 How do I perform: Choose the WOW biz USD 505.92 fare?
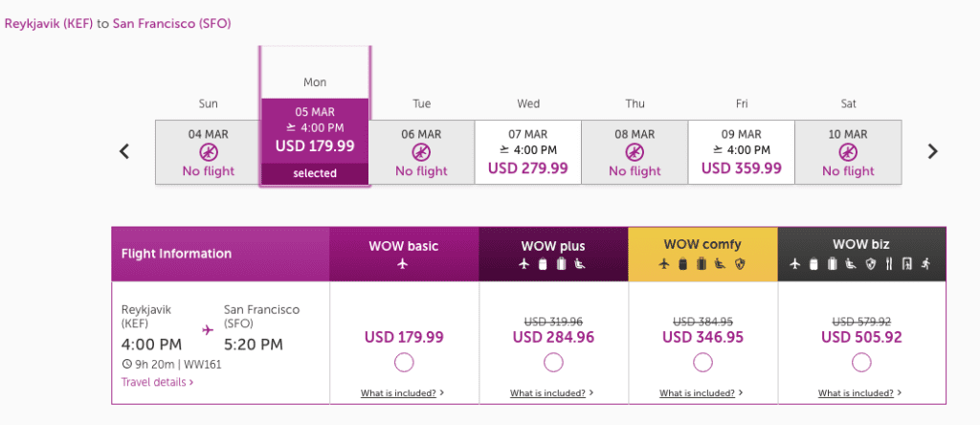click(x=861, y=362)
